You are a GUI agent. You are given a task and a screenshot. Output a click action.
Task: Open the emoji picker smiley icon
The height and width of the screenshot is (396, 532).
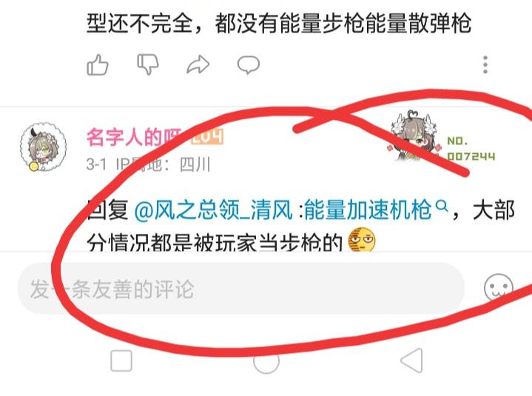[499, 289]
